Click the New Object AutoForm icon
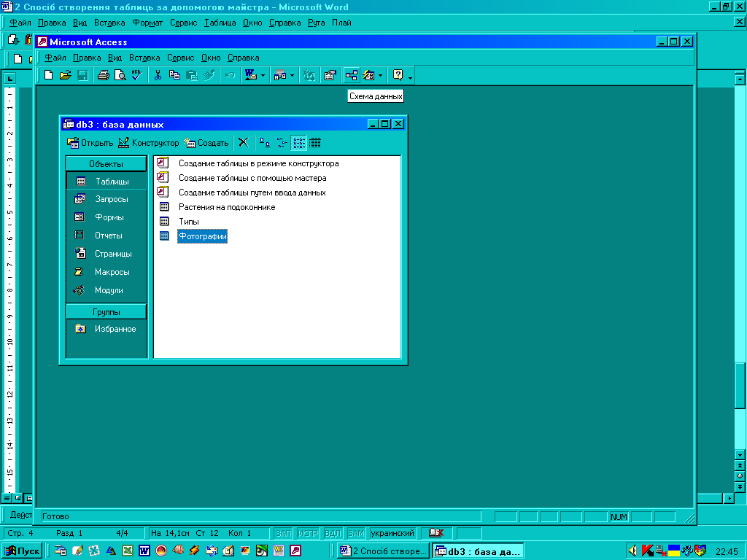This screenshot has width=747, height=560. coord(368,75)
